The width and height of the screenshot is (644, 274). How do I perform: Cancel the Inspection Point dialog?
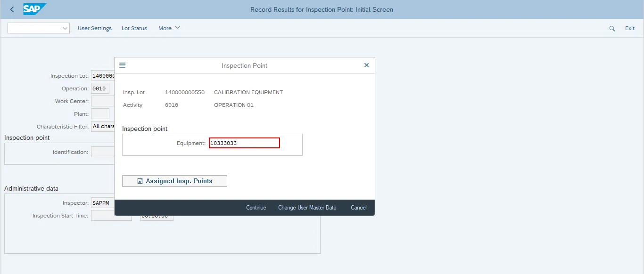(358, 208)
